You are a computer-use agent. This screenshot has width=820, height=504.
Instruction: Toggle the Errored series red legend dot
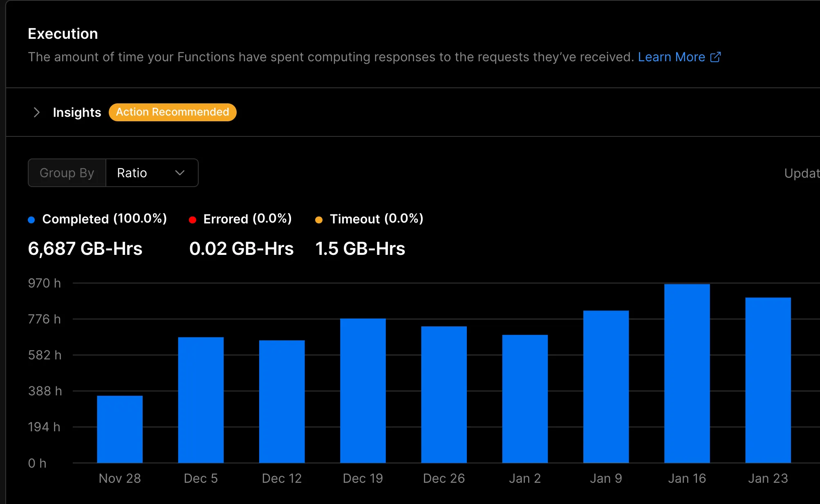[x=193, y=220]
